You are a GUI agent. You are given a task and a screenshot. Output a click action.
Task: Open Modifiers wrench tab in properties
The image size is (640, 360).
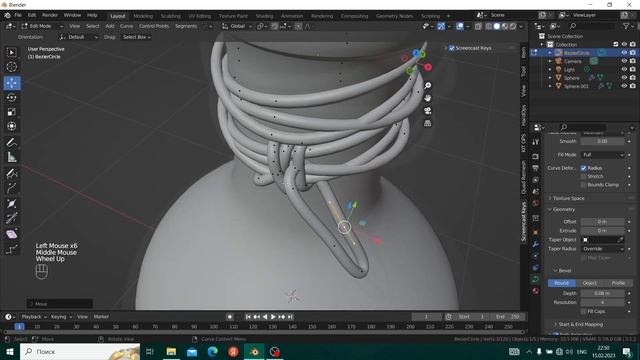click(535, 244)
